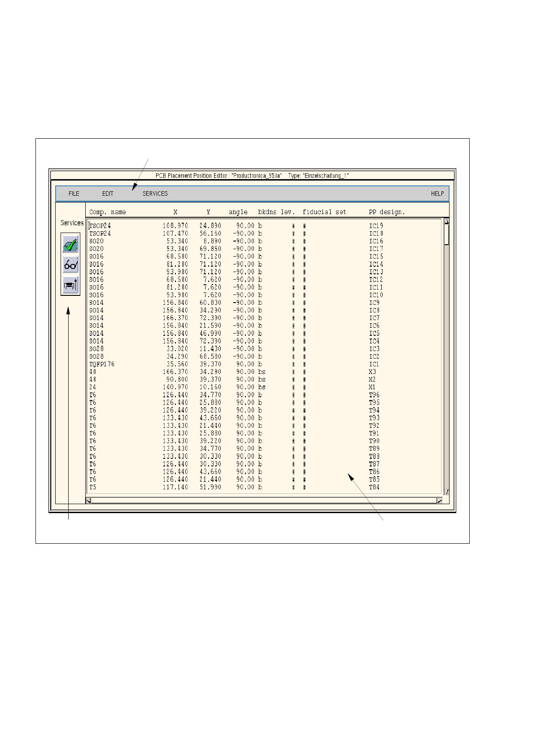Select the row with PP design IC19
Screen dimensions: 533x756
coord(265,226)
